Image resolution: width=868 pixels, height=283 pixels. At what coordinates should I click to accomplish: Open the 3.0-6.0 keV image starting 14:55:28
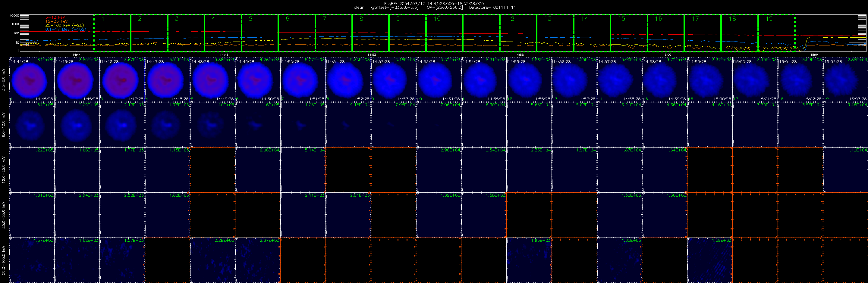(529, 79)
